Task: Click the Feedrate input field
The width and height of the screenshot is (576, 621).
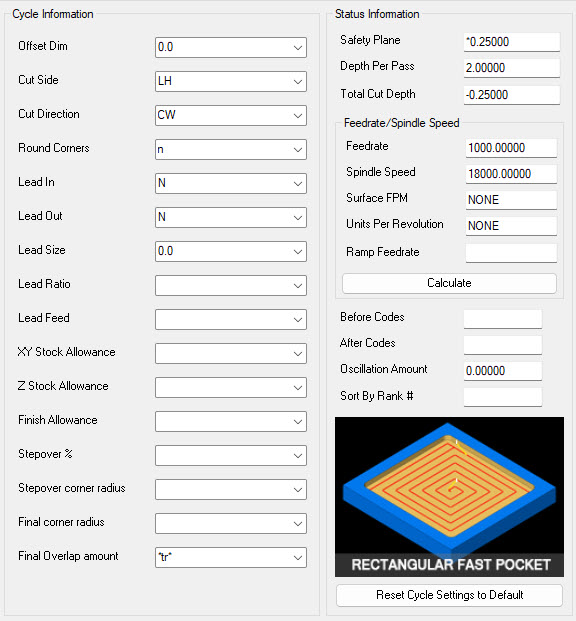Action: (511, 148)
